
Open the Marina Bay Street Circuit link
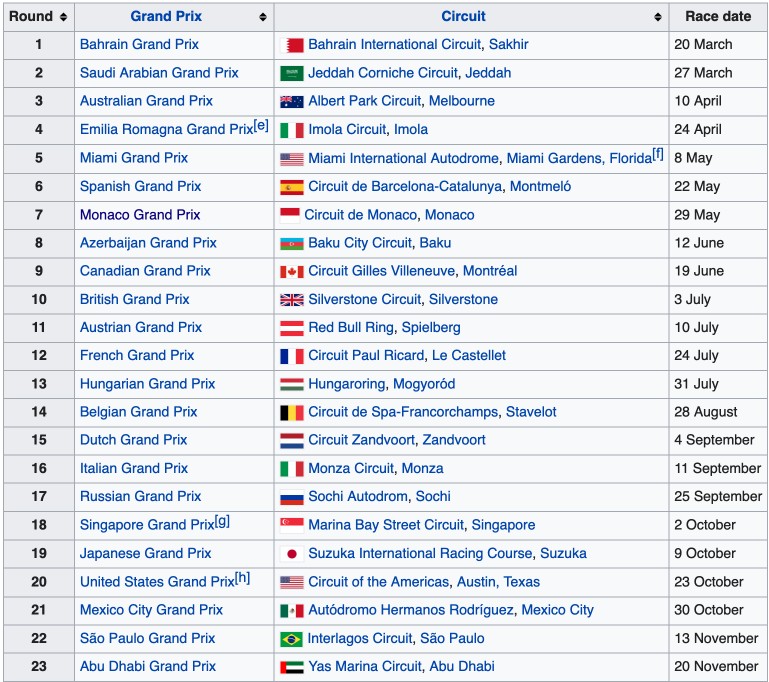tap(385, 525)
